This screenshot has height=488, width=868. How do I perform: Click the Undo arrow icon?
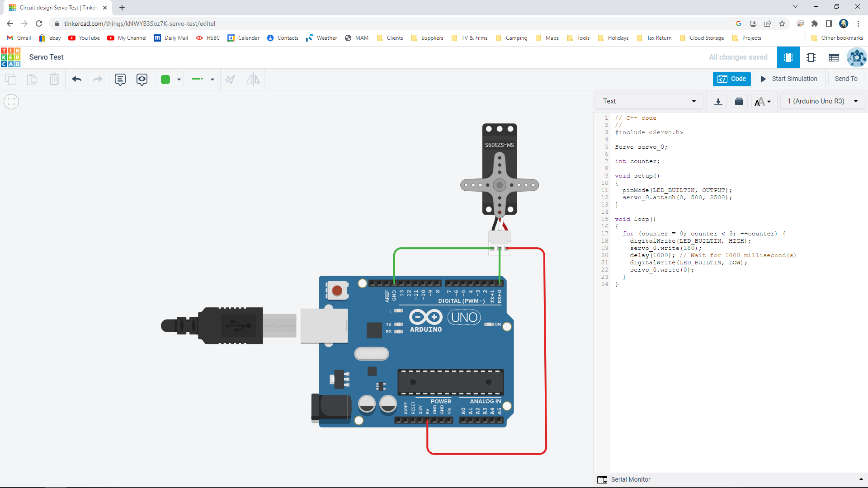(77, 80)
